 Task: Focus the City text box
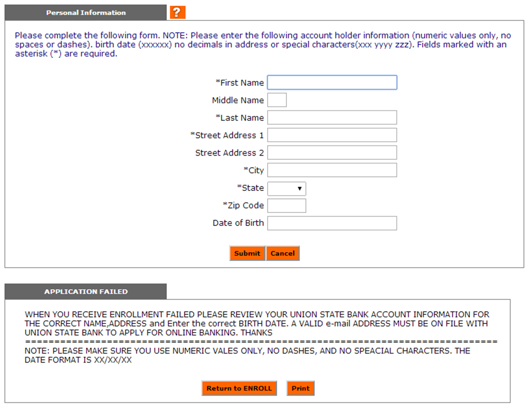coord(332,170)
